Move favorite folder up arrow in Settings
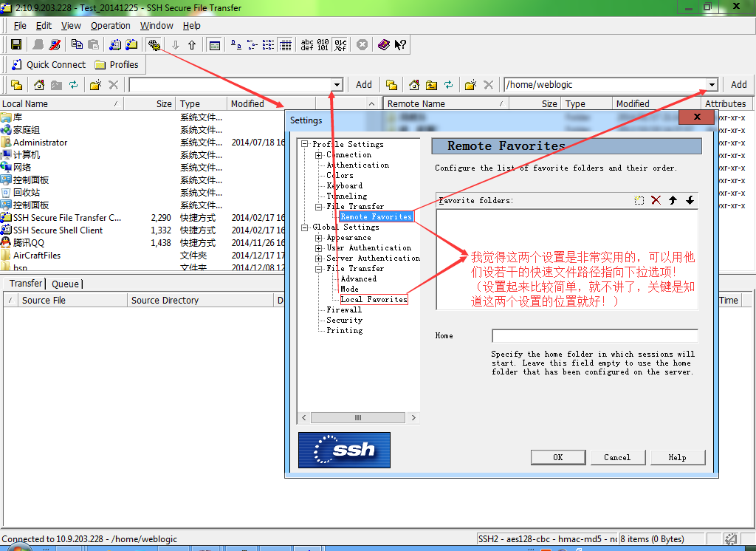Viewport: 756px width, 551px height. pos(673,200)
